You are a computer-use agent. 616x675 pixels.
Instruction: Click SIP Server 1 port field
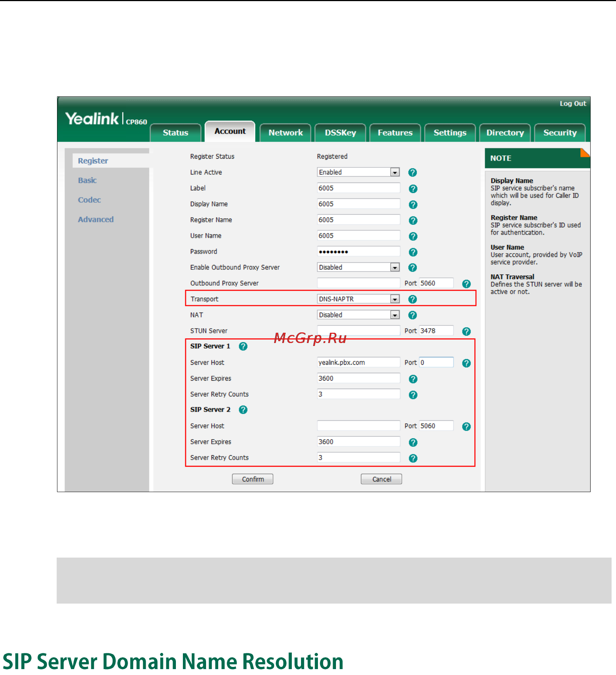[x=436, y=363]
